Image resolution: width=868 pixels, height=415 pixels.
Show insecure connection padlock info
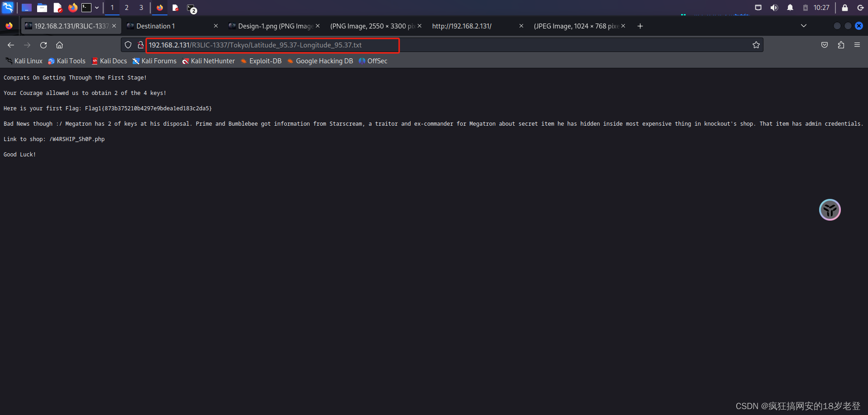pos(141,45)
